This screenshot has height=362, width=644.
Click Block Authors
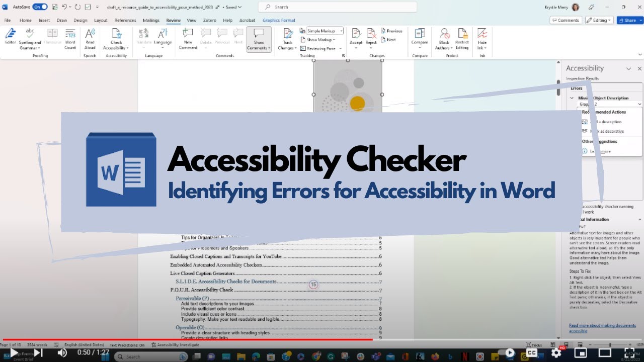tap(444, 39)
